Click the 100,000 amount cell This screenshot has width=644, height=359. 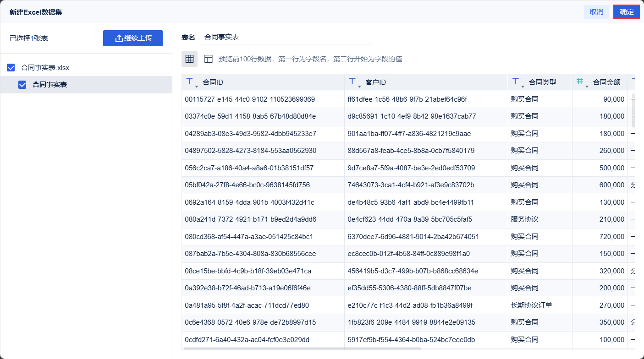(x=612, y=340)
